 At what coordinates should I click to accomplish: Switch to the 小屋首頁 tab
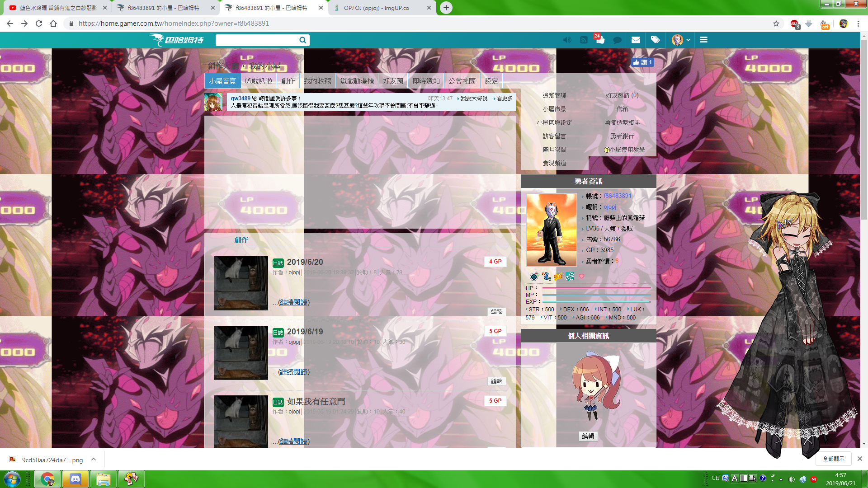(222, 81)
